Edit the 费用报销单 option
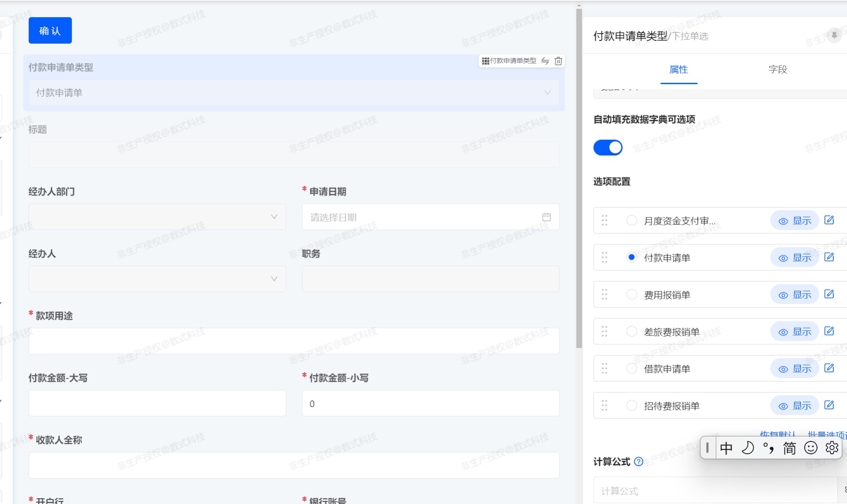 tap(829, 294)
